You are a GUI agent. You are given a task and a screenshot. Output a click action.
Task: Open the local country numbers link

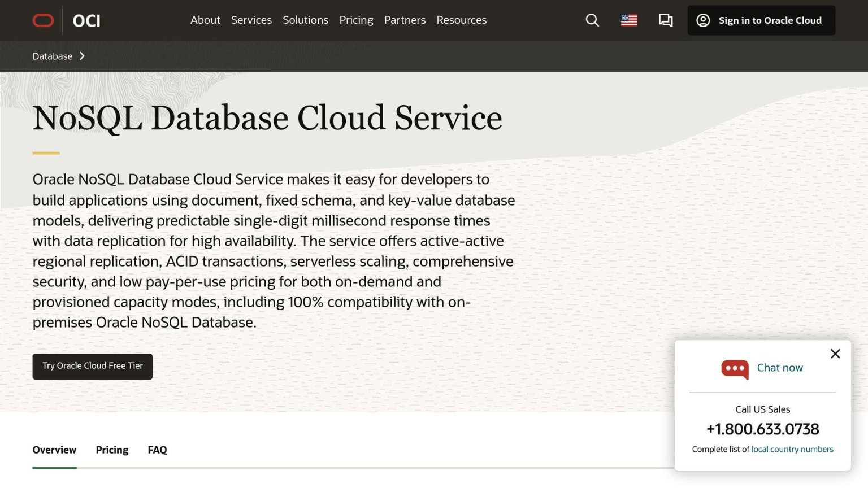click(792, 449)
